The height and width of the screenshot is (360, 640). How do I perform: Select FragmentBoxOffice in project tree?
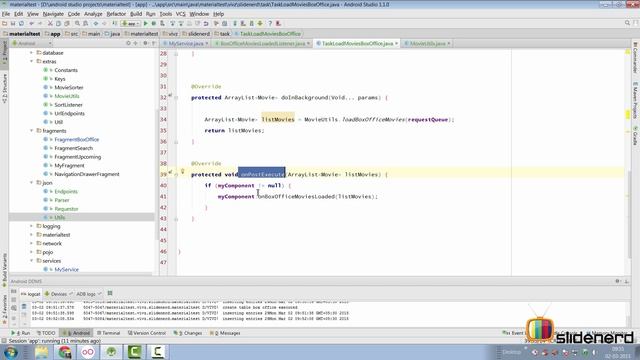point(77,140)
